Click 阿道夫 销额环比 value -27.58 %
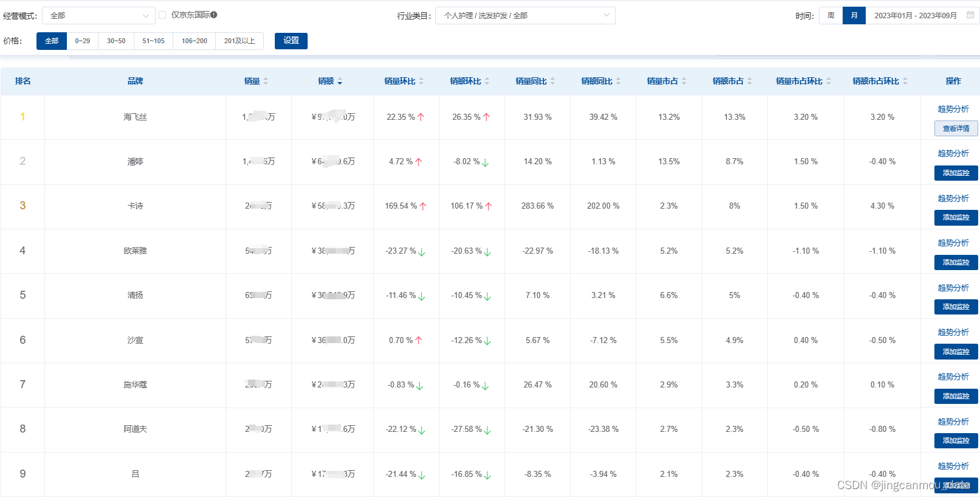The width and height of the screenshot is (980, 497). tap(467, 429)
